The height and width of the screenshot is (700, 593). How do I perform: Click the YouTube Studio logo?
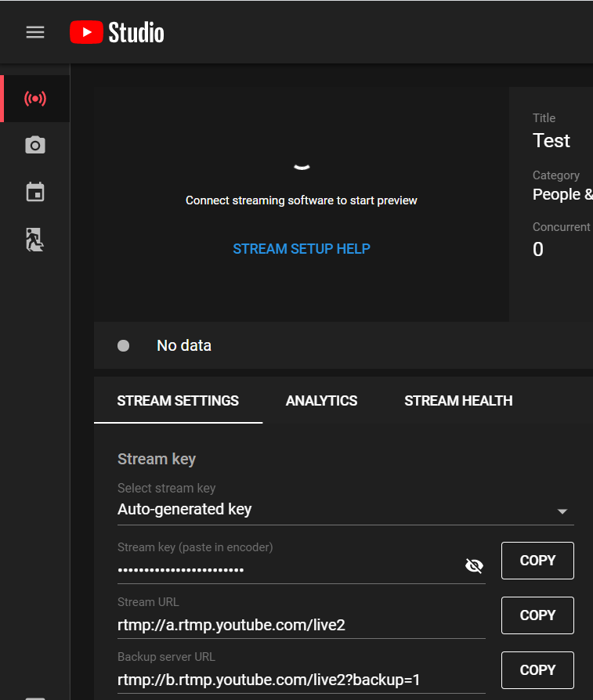117,32
